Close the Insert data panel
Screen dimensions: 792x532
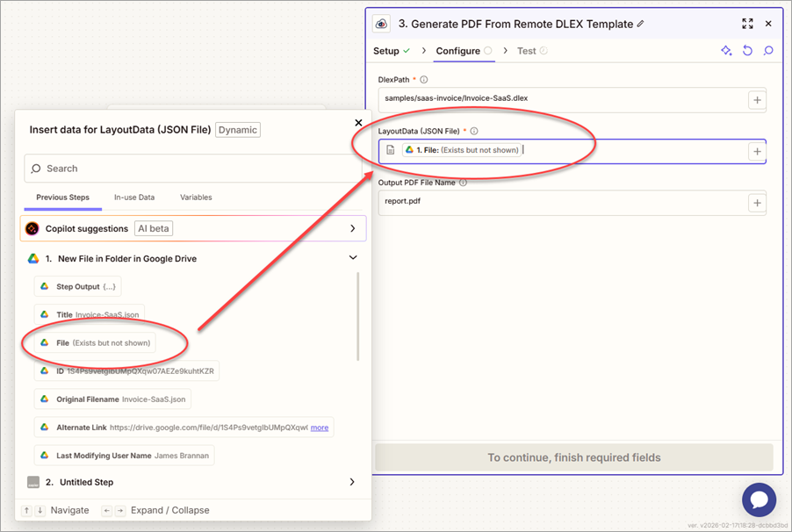[x=358, y=124]
